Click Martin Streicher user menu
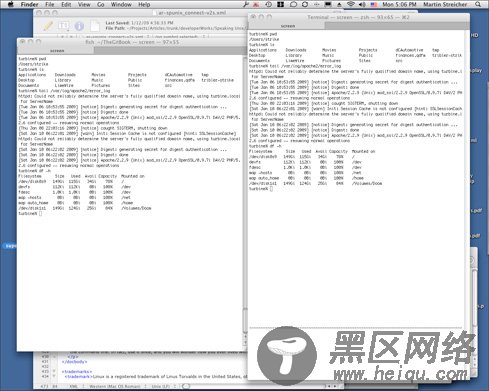 (x=445, y=4)
